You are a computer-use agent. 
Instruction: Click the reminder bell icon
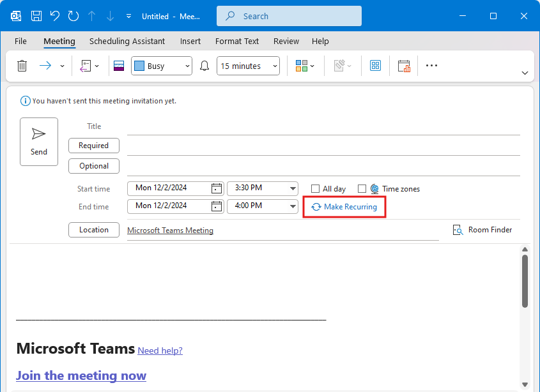point(204,65)
